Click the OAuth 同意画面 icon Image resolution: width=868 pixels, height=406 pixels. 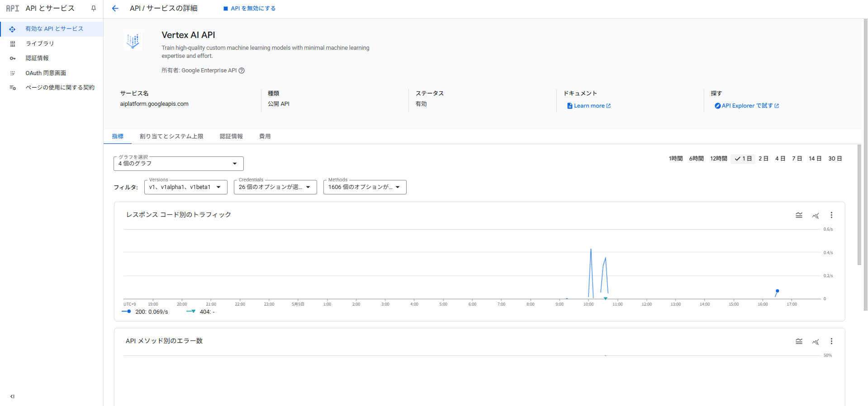point(13,73)
